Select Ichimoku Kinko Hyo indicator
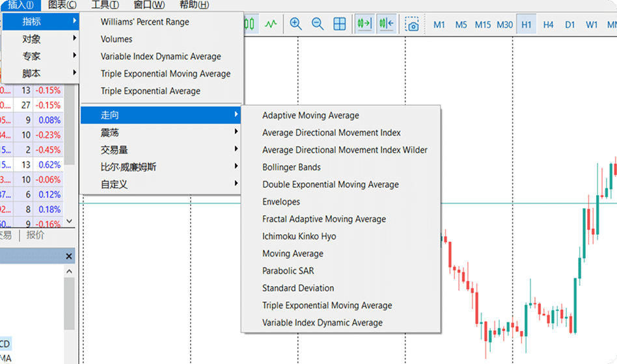This screenshot has width=617, height=364. 299,237
